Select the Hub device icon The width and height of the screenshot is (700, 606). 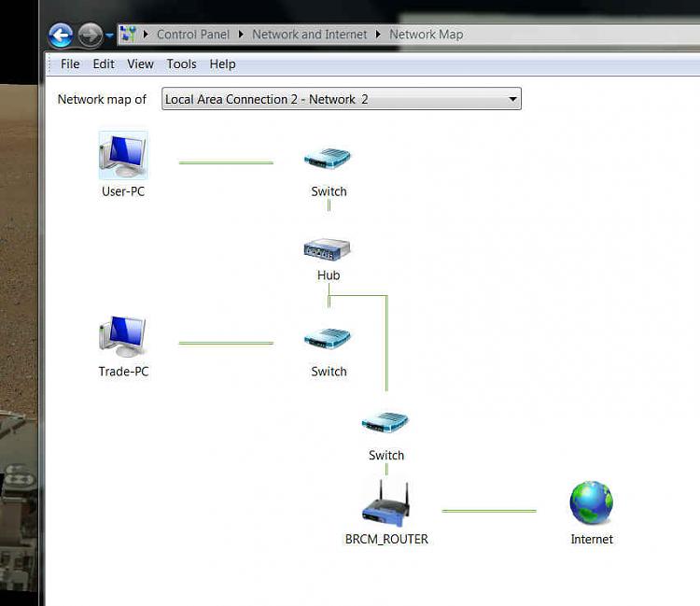(328, 249)
